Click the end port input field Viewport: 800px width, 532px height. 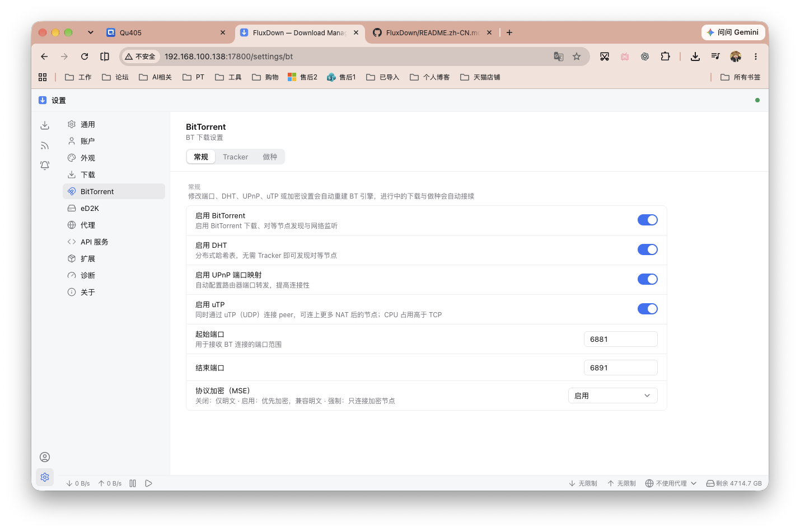point(621,368)
